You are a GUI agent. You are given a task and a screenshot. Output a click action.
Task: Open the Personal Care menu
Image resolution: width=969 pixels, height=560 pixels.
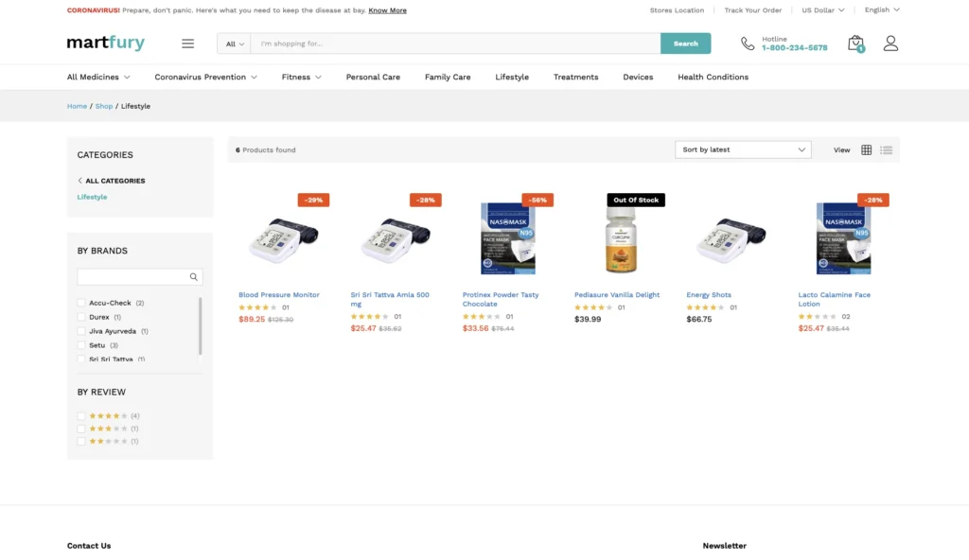[x=373, y=78]
